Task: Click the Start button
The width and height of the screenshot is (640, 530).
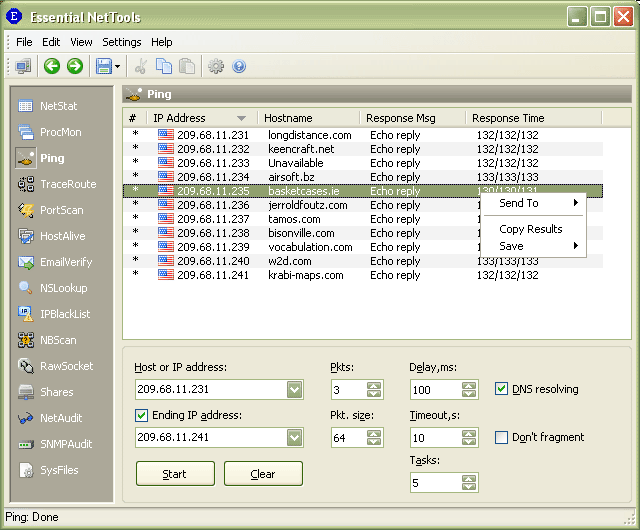Action: pos(175,474)
